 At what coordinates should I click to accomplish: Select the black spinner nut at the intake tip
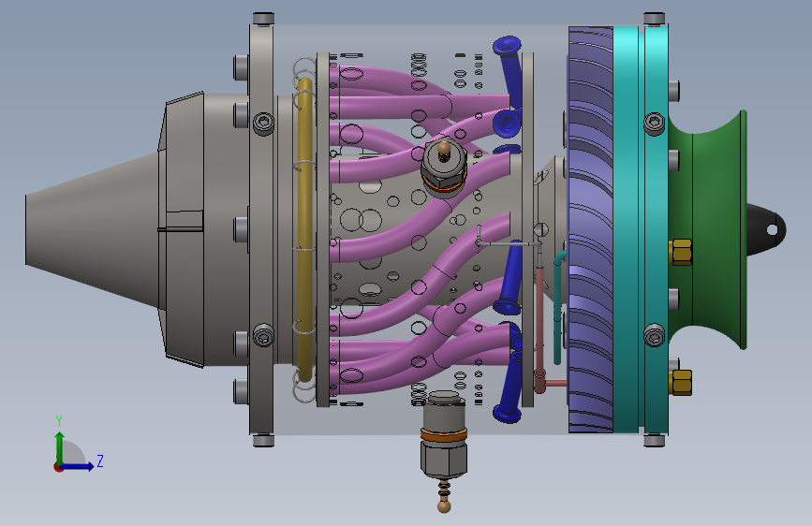766,229
